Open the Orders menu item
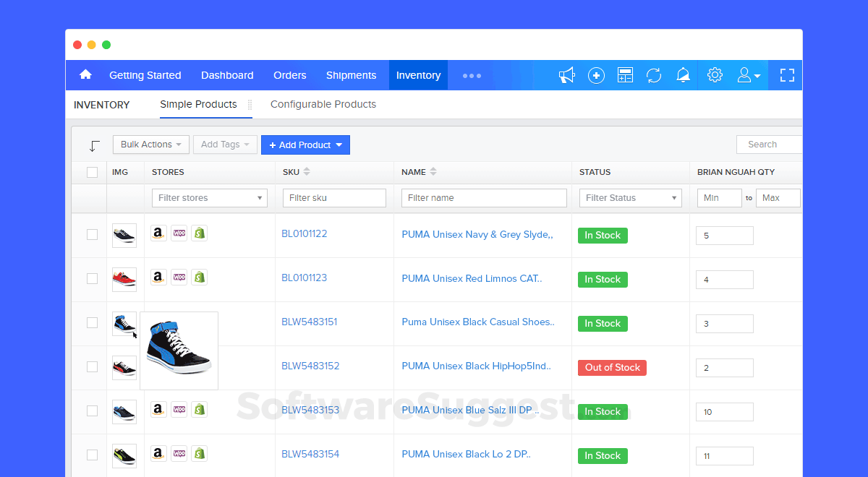Viewport: 868px width, 477px height. [289, 75]
